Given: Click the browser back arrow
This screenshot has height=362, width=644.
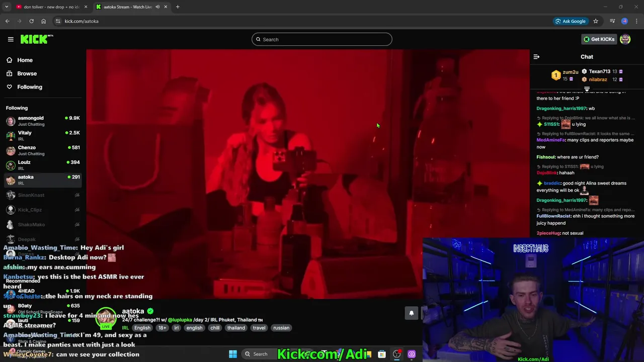Looking at the screenshot, I should (7, 21).
